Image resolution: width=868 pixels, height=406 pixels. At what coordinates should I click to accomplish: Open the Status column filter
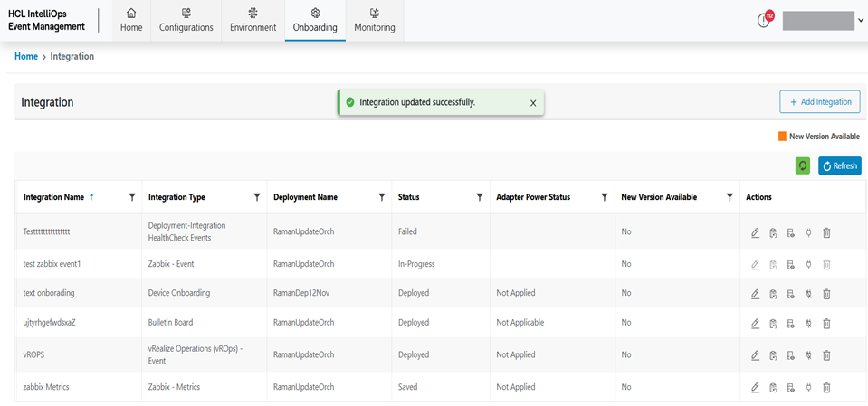click(480, 197)
